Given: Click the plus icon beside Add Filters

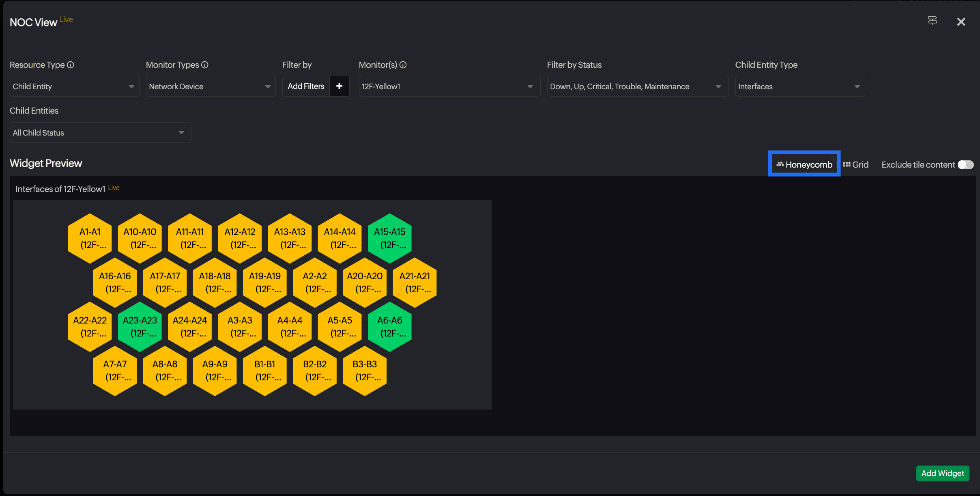Looking at the screenshot, I should click(x=339, y=86).
